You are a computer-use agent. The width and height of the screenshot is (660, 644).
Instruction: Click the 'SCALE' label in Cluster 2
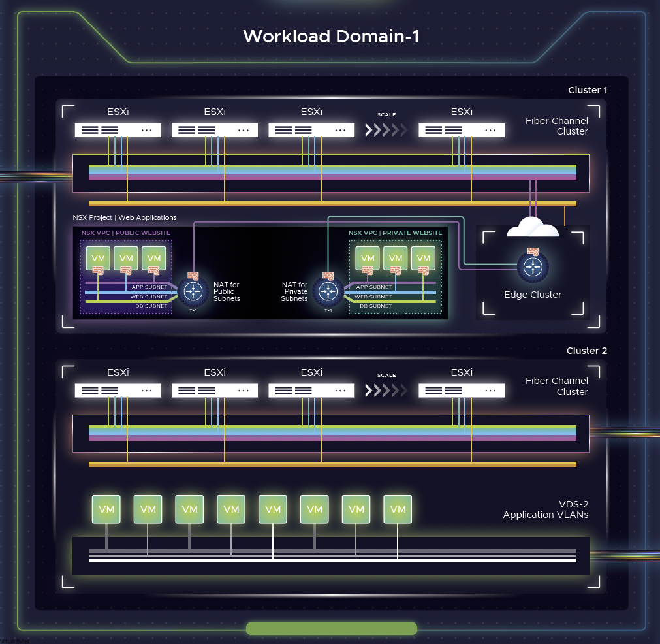coord(386,375)
